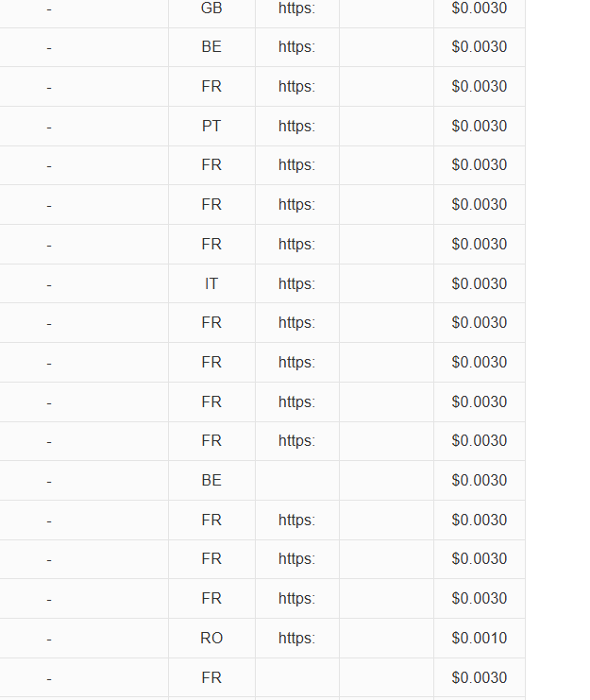The height and width of the screenshot is (700, 590).
Task: Open the https link in the GB row
Action: click(296, 8)
